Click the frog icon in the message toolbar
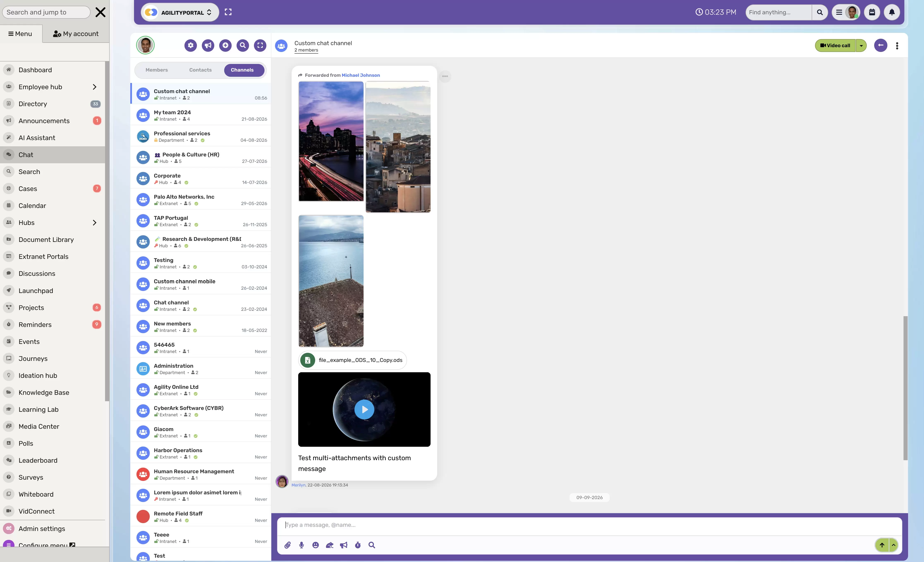 330,545
